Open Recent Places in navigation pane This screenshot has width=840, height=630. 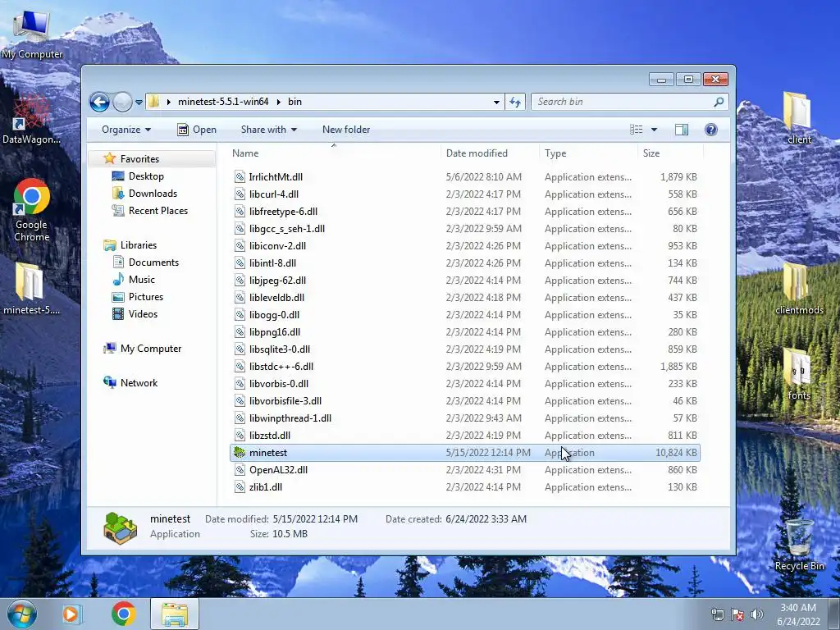tap(158, 211)
